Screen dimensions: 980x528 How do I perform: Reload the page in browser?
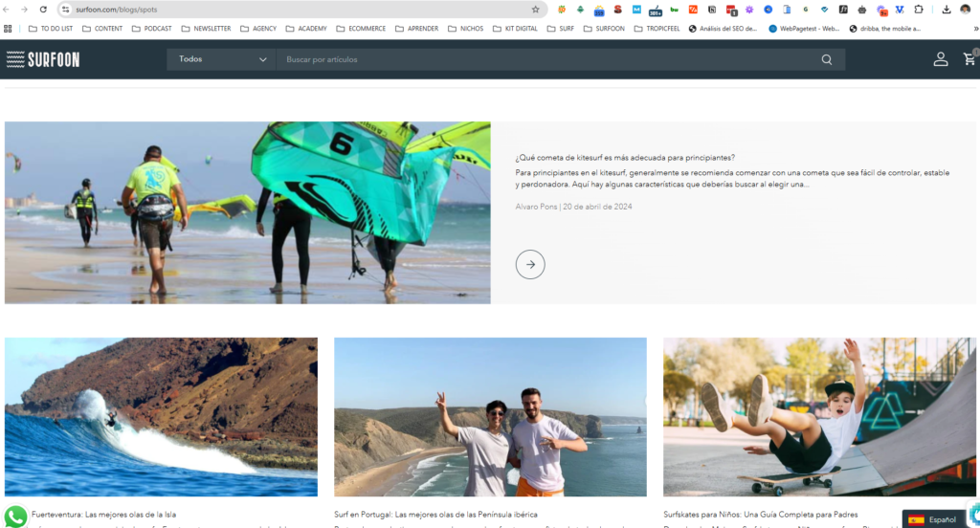point(43,10)
